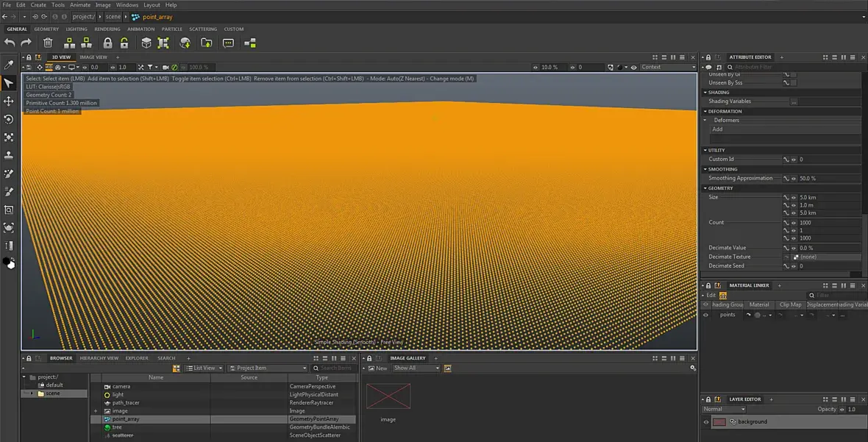The width and height of the screenshot is (868, 442).
Task: Toggle visibility of the background layer
Action: click(x=706, y=422)
